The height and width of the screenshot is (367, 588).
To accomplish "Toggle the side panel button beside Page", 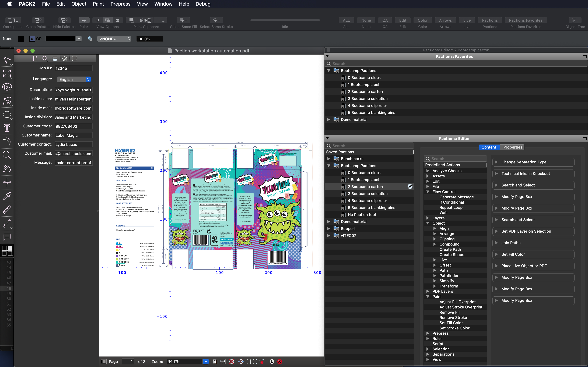I will (103, 361).
